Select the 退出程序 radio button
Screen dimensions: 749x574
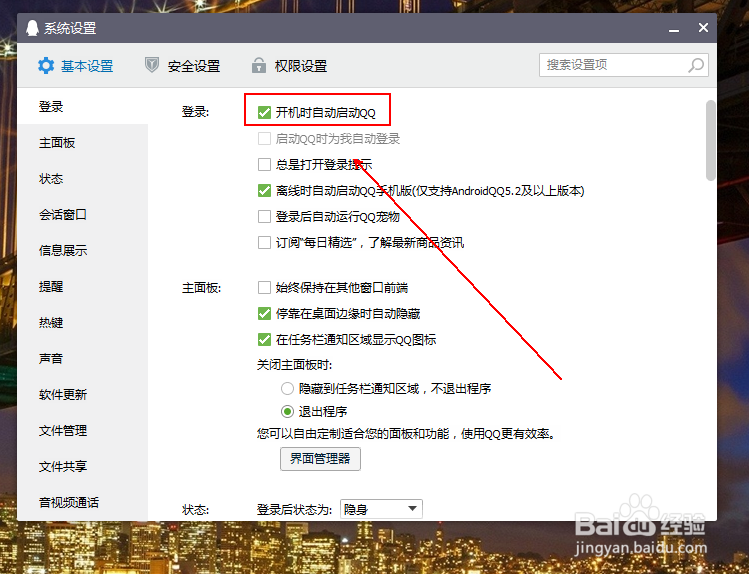(287, 411)
